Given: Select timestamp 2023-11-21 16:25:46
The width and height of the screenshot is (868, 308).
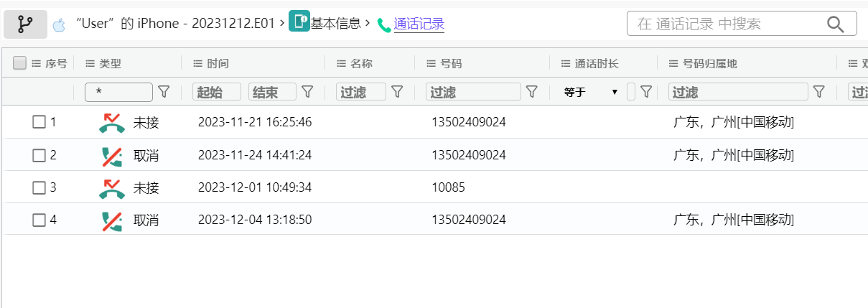Looking at the screenshot, I should [255, 122].
